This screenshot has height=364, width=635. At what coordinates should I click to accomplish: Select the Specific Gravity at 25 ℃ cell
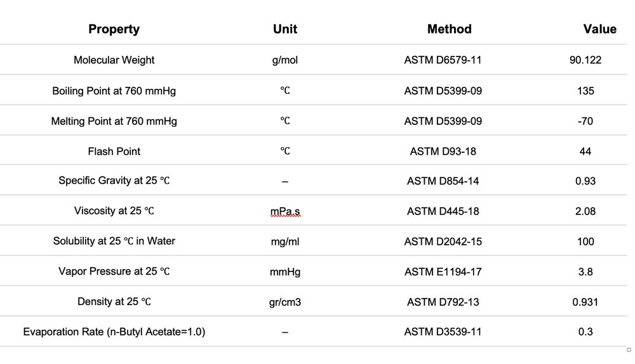pyautogui.click(x=114, y=181)
